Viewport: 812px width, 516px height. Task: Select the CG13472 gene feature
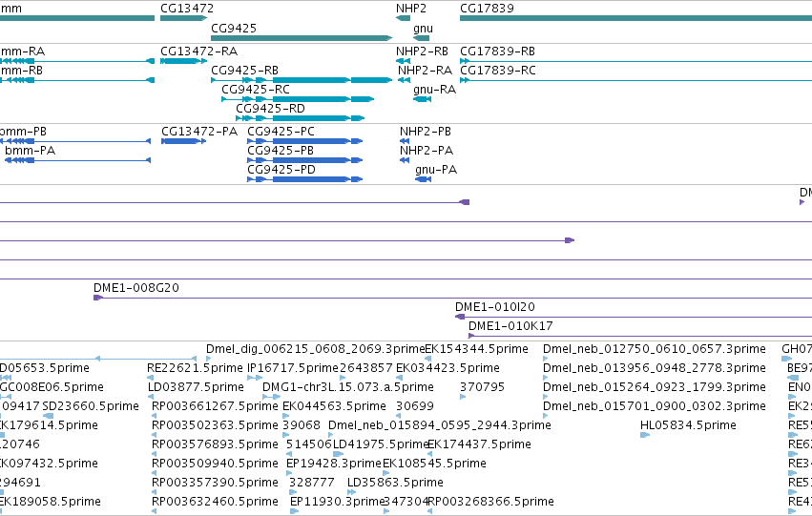pyautogui.click(x=184, y=18)
